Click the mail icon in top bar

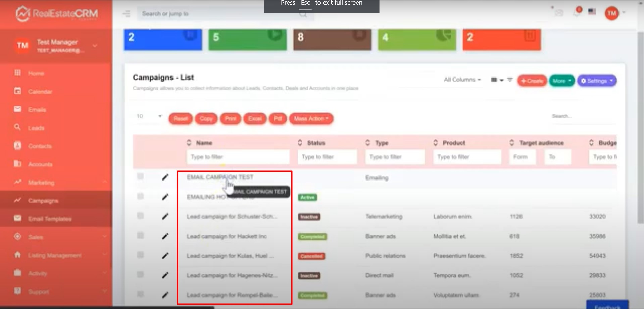click(559, 13)
